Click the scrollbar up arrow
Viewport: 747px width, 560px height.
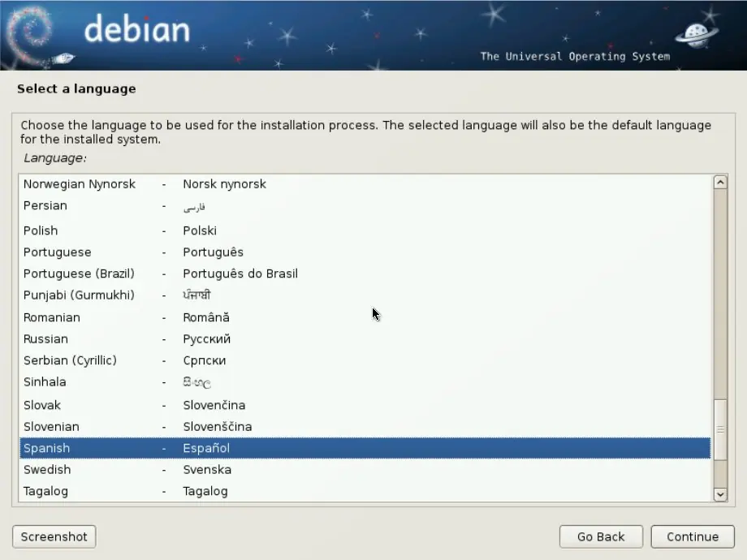[720, 182]
